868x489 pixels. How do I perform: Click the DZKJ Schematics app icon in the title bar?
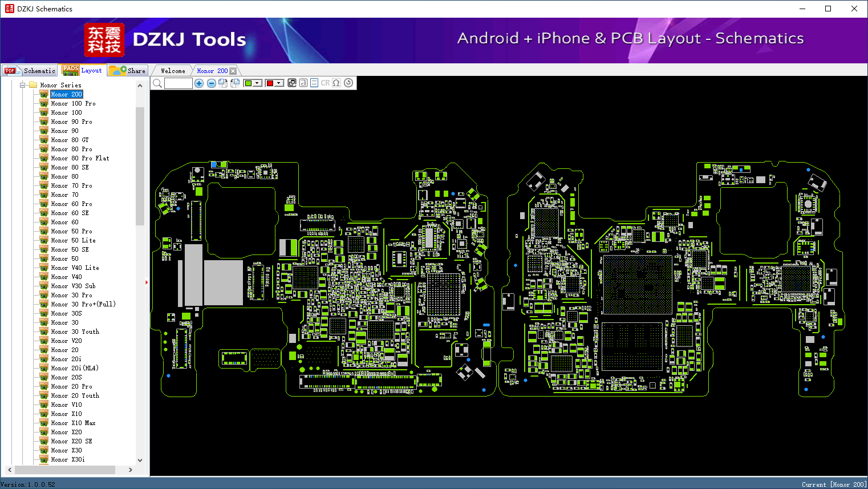9,9
